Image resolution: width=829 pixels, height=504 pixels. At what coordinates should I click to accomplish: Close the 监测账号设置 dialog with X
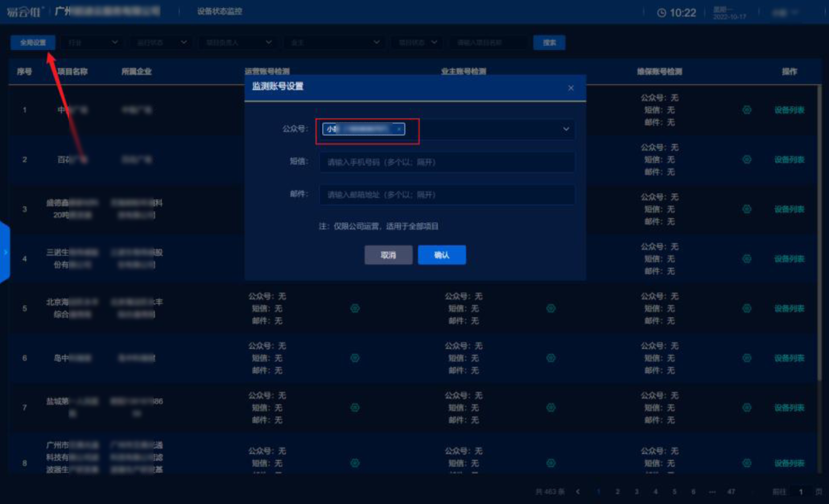[571, 88]
